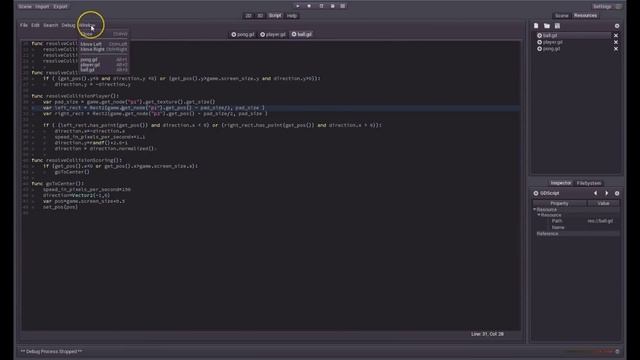The image size is (640, 360).
Task: Click the status icon at bottom right
Action: click(617, 351)
